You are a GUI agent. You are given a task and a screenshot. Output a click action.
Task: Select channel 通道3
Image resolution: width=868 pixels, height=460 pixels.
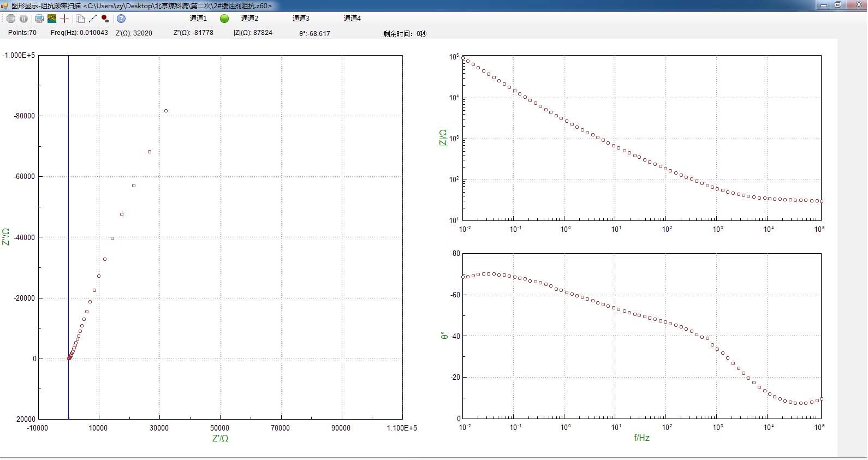(x=301, y=18)
